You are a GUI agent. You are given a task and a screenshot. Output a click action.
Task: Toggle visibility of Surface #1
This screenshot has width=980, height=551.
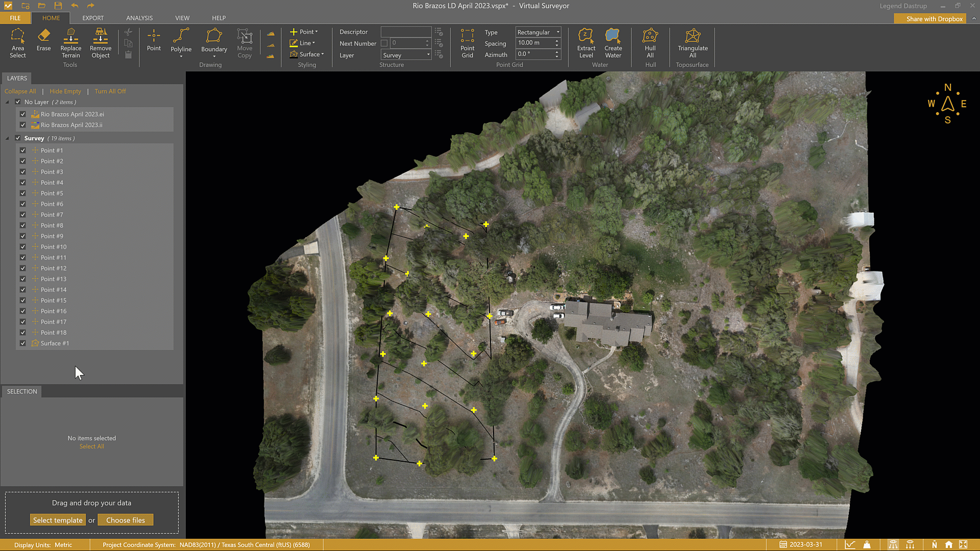click(23, 343)
